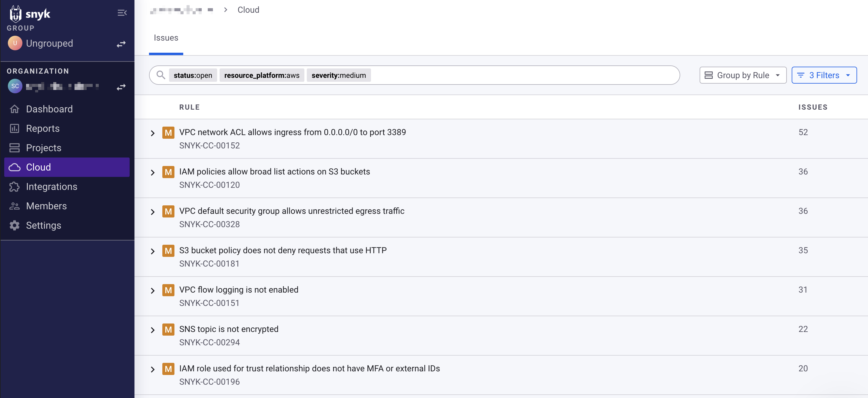Open Members in the sidebar
The image size is (868, 398).
coord(46,206)
